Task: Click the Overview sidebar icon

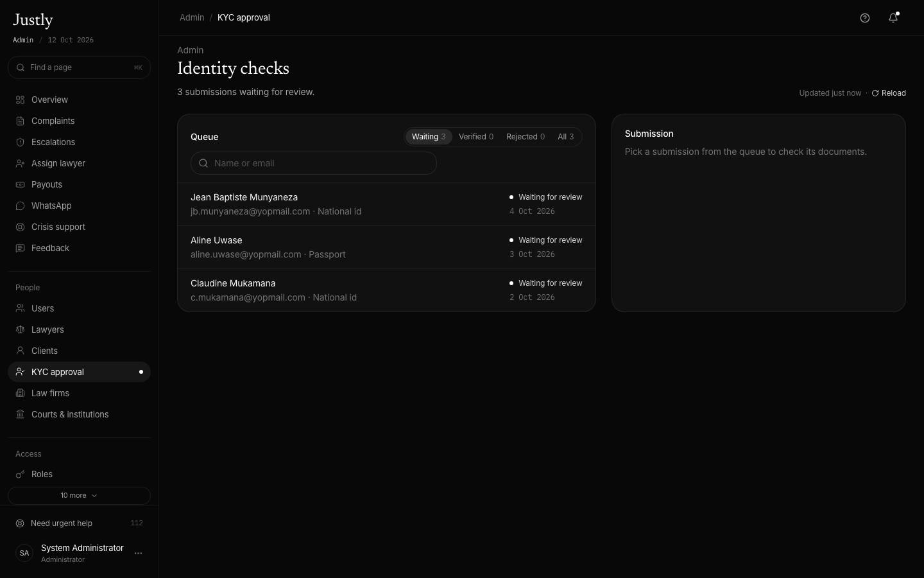Action: tap(20, 100)
